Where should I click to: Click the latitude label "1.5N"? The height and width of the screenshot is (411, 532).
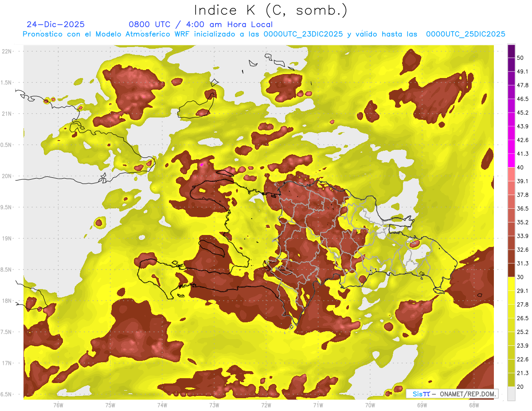click(6, 82)
